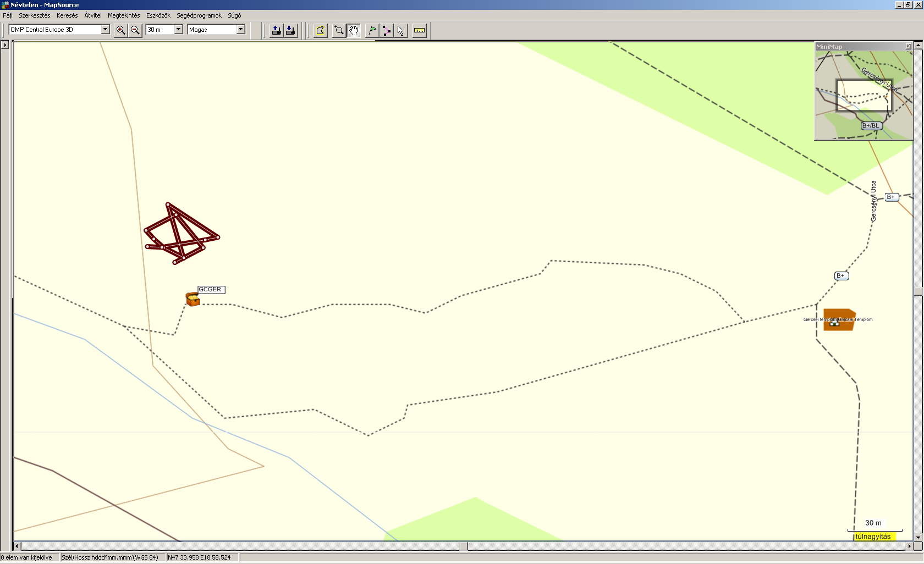Switch to the arrow Selection tool
The image size is (924, 564).
point(401,30)
